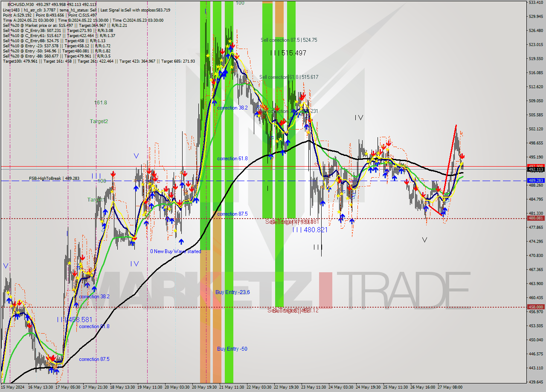Select the '0 New Buy Wave started' annotation

175,251
